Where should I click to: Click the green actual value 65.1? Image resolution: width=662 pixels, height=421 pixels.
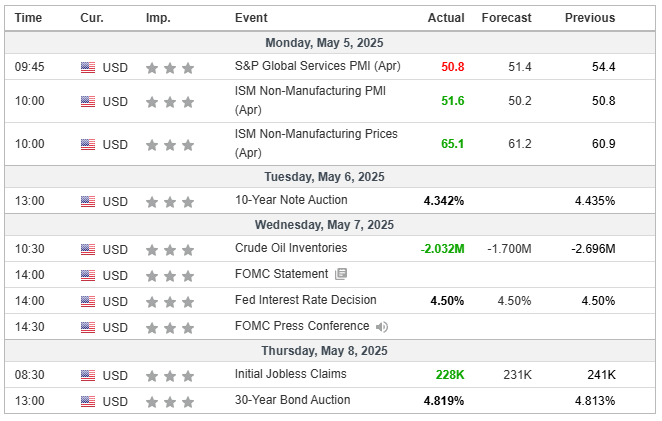(x=453, y=144)
